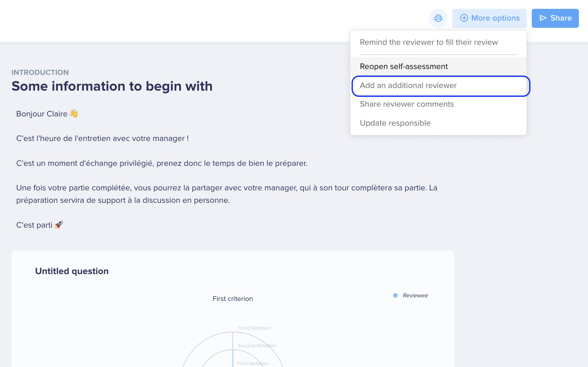Choose Reopen self-assessment from the menu
This screenshot has width=588, height=367.
(x=404, y=67)
